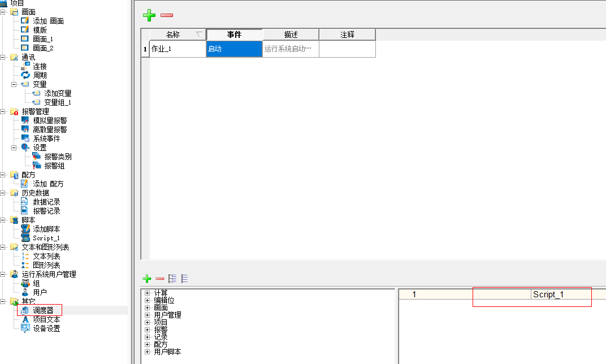Click the expand-all tree lines icon
Image resolution: width=606 pixels, height=364 pixels.
(172, 279)
